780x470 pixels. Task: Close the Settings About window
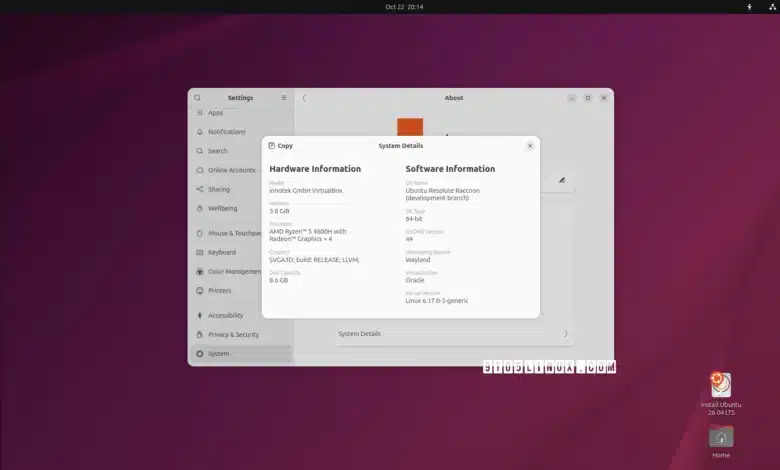coord(604,98)
